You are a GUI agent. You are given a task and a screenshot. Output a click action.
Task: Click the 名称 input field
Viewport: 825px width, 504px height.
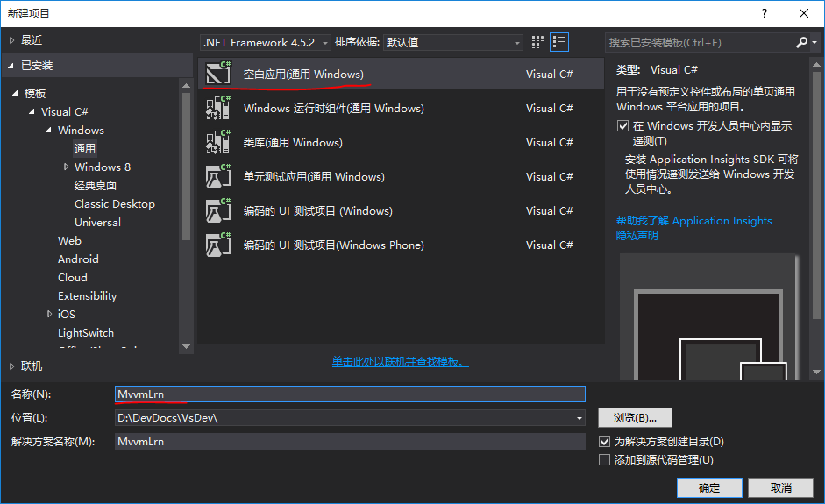click(x=350, y=394)
